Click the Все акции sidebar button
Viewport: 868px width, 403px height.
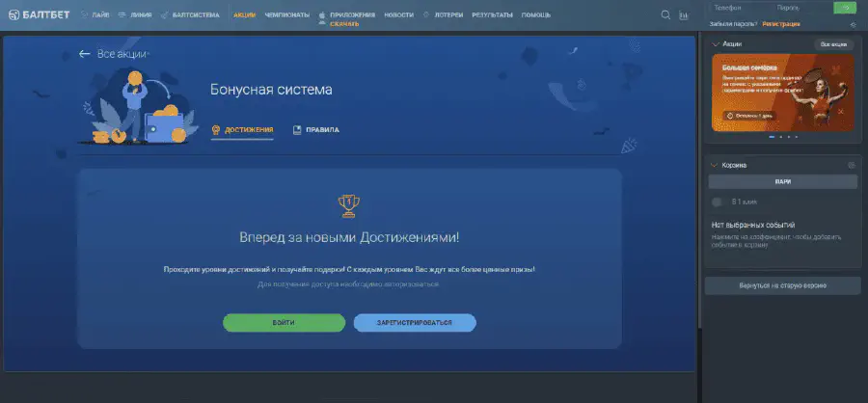(x=833, y=44)
